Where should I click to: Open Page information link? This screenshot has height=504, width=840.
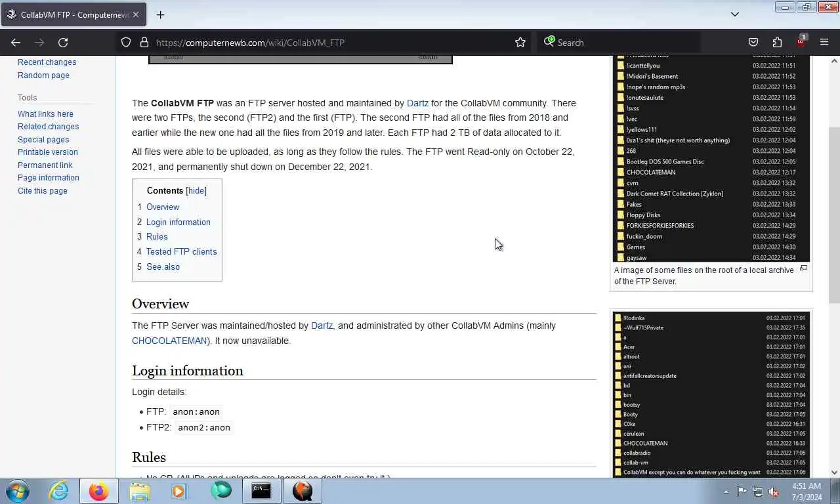coord(48,178)
